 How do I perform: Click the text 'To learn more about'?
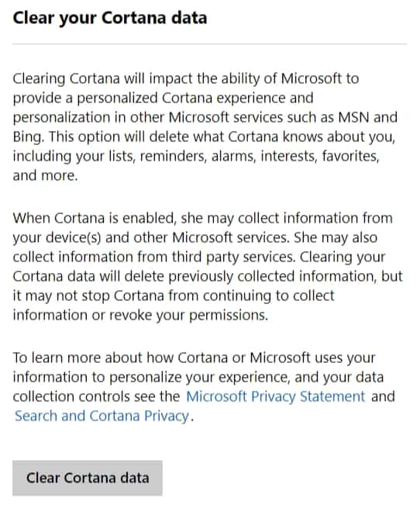pos(77,358)
